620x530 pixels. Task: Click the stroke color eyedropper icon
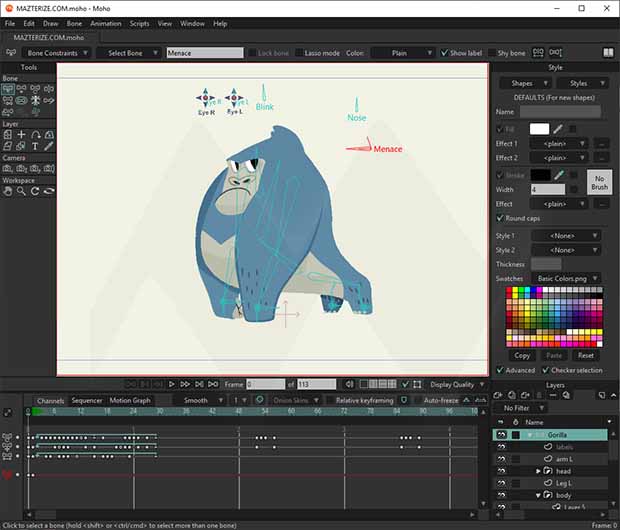click(x=558, y=174)
